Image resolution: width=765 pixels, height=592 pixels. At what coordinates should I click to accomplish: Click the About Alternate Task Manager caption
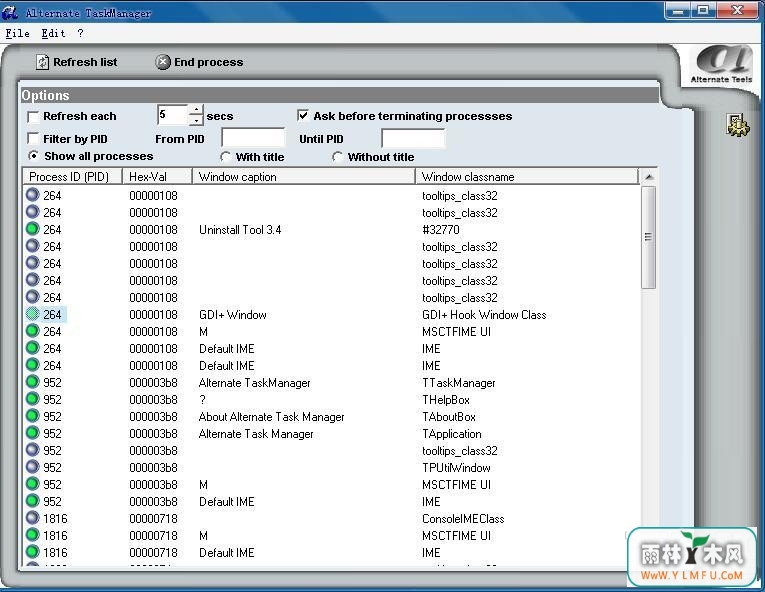pos(271,417)
